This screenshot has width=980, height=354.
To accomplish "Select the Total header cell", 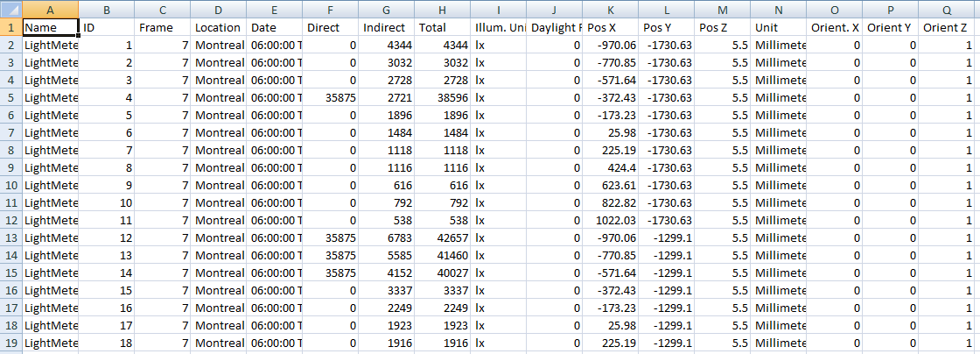I will (442, 27).
